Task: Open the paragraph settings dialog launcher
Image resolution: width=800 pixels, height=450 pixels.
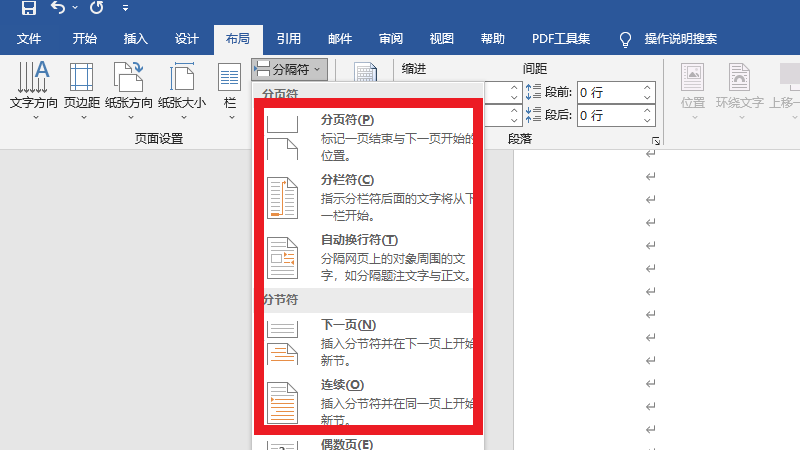Action: tap(657, 141)
